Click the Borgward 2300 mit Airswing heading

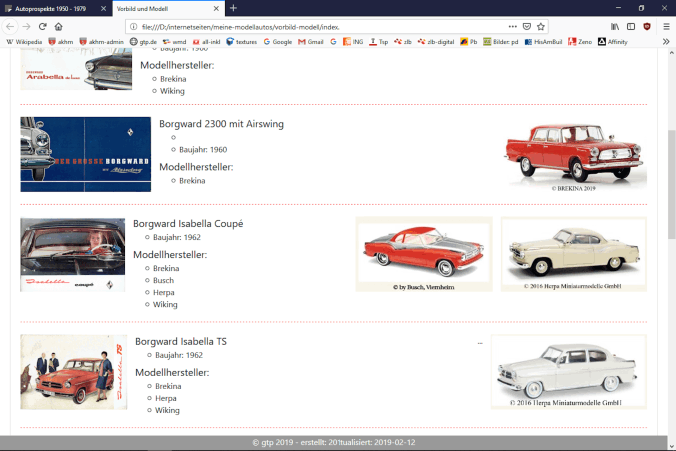(x=222, y=124)
